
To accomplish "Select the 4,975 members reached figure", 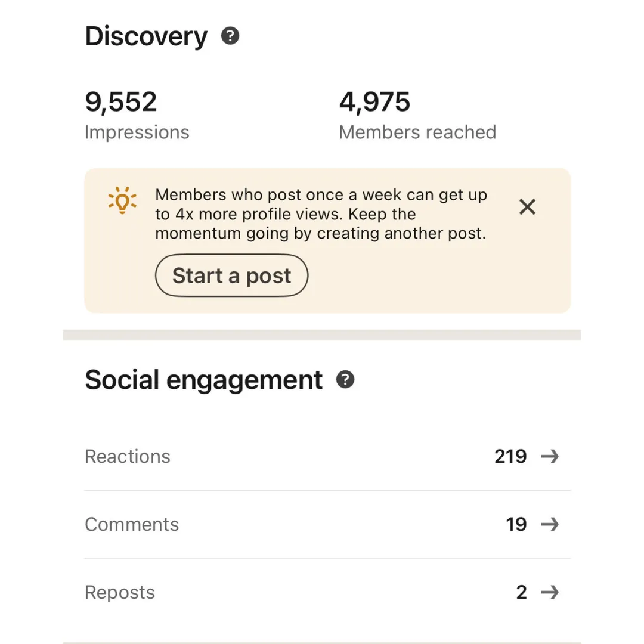I will point(374,102).
